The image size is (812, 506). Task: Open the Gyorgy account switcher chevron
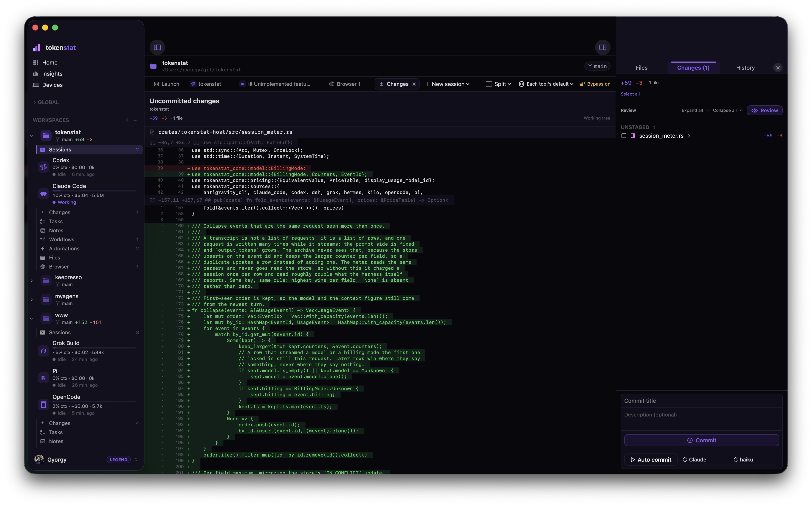click(136, 460)
